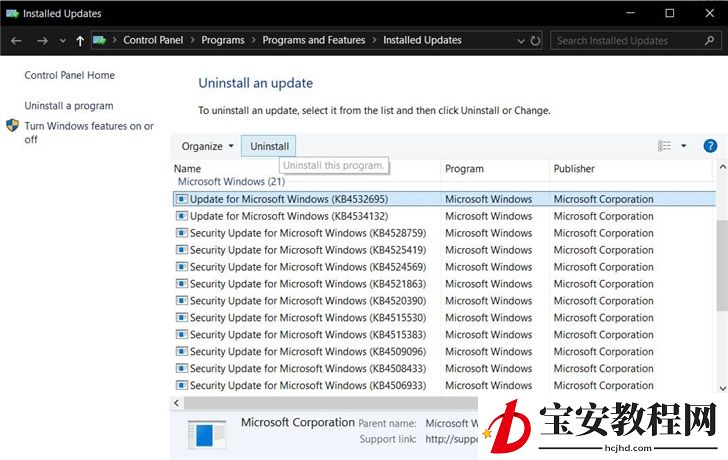Image resolution: width=728 pixels, height=460 pixels.
Task: Click the icon of update KB4515383
Action: pos(182,335)
